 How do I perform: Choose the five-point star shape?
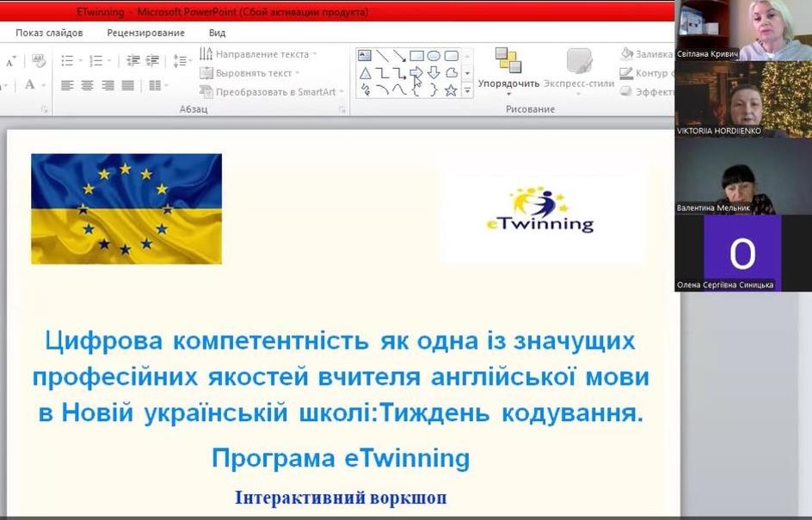[x=451, y=90]
